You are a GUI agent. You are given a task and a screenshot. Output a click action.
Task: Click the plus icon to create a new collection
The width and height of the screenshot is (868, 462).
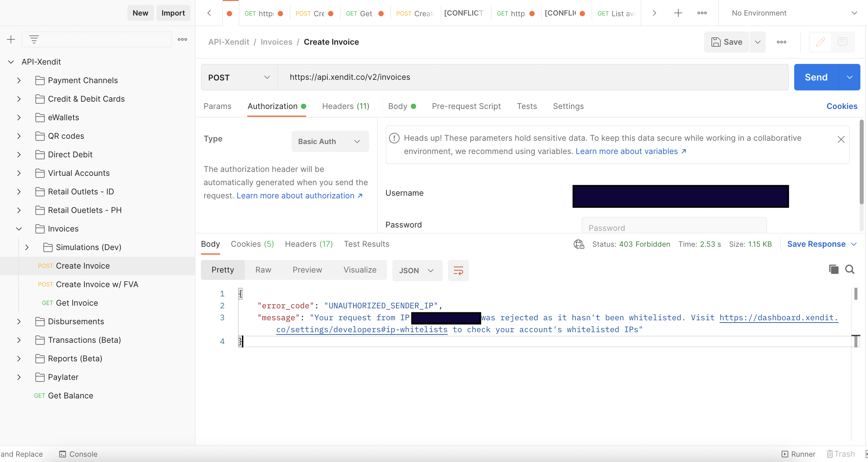[11, 39]
